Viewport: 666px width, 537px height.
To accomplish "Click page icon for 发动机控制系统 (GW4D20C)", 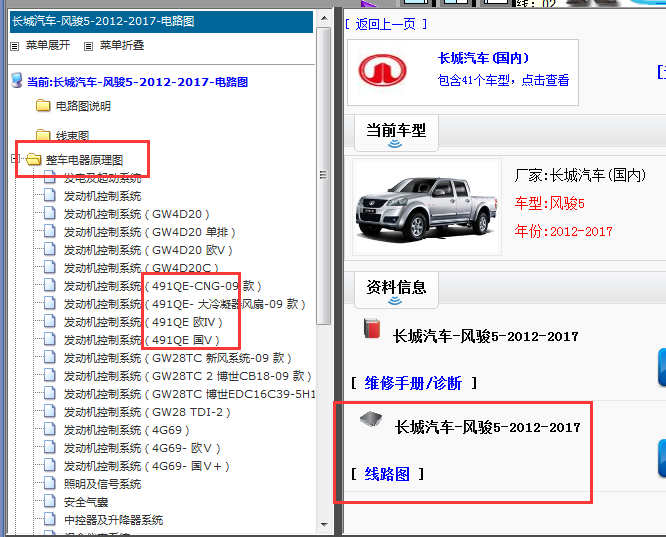I will (x=50, y=267).
